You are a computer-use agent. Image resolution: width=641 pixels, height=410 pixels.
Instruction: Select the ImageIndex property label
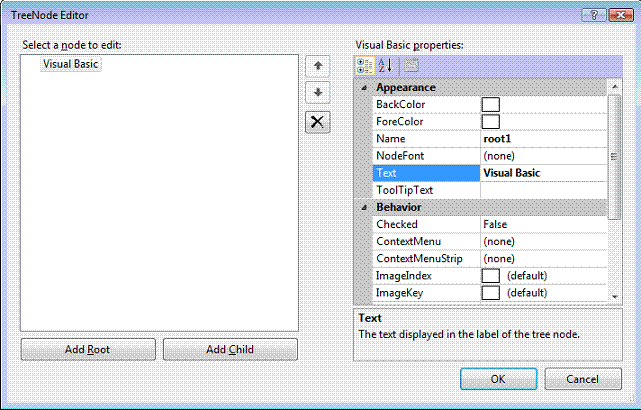click(426, 276)
